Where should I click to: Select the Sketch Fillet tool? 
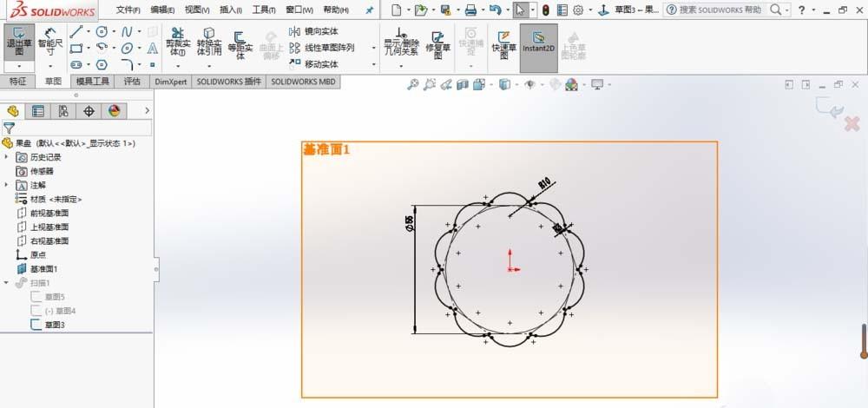(127, 65)
